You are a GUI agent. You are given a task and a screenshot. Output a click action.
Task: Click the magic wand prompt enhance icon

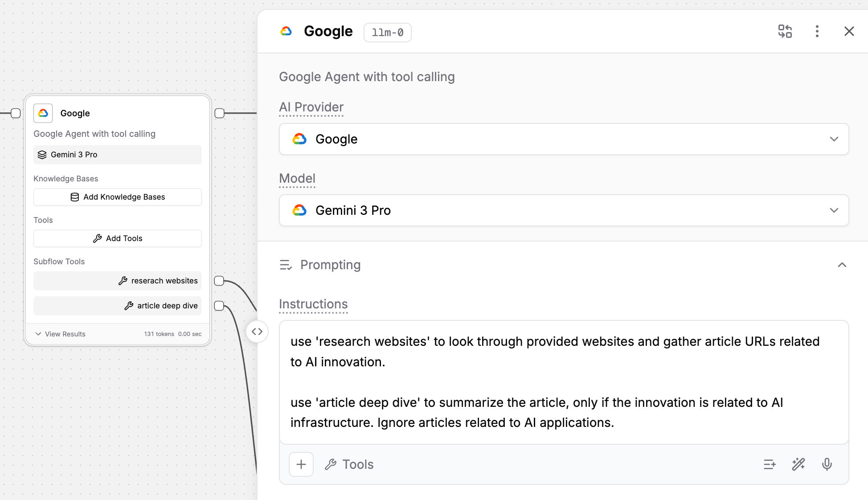click(x=798, y=464)
